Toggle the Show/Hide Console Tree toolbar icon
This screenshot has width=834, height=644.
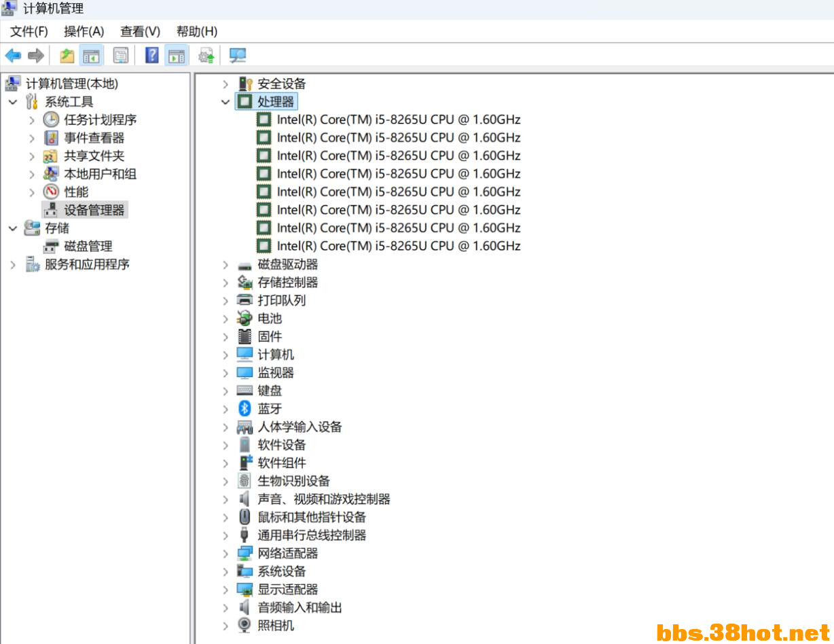point(91,56)
